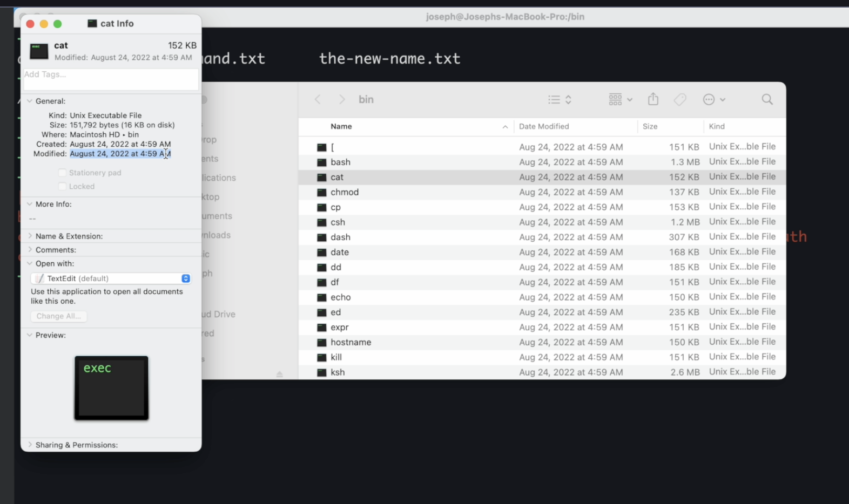Open the list view switcher in toolbar
This screenshot has height=504, width=849.
[560, 99]
